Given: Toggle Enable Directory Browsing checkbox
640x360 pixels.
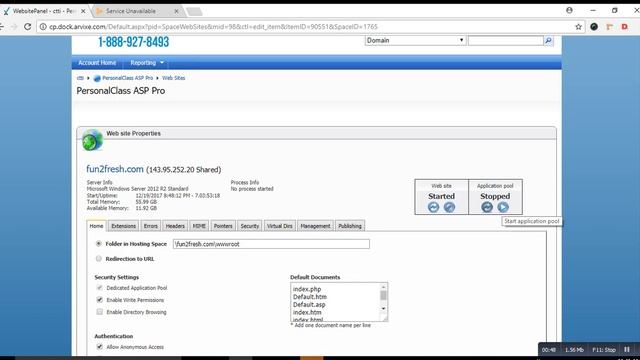Looking at the screenshot, I should pyautogui.click(x=100, y=312).
